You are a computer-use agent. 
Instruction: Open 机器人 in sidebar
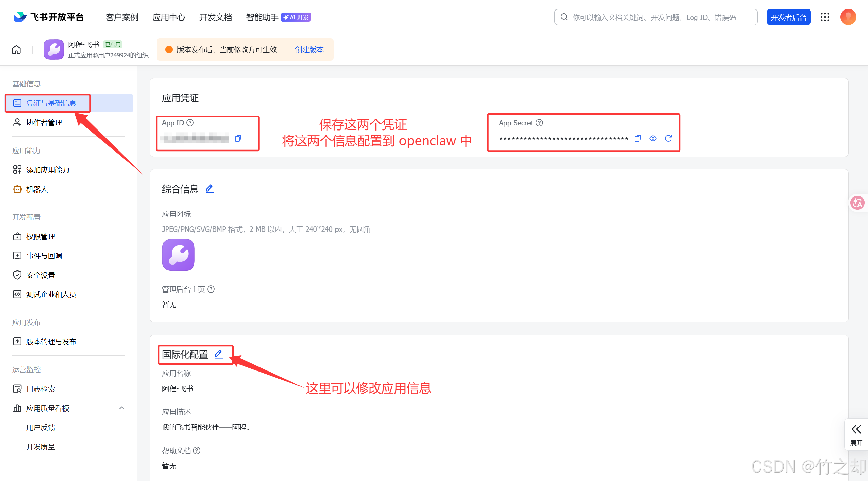(37, 189)
